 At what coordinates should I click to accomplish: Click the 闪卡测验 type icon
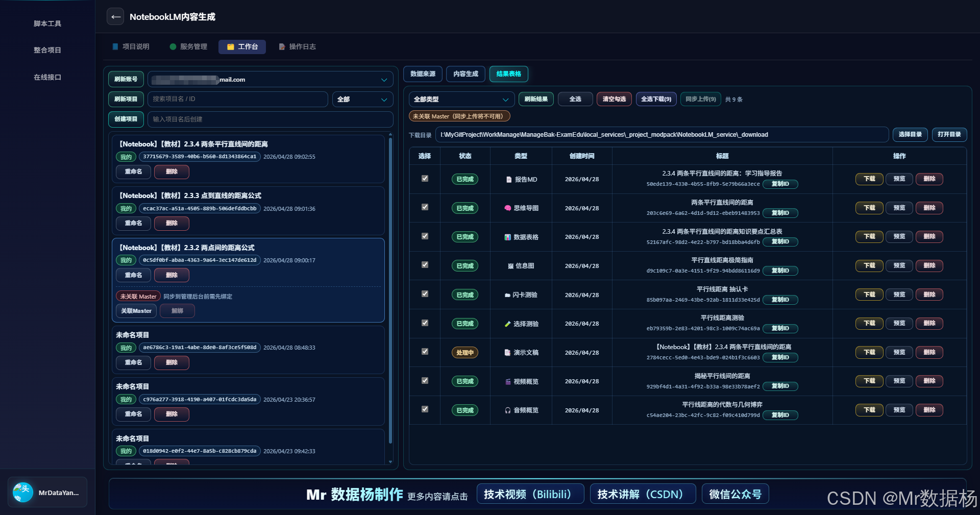507,295
